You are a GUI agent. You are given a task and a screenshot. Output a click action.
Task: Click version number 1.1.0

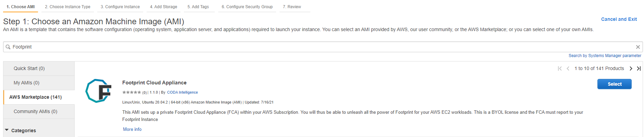pyautogui.click(x=154, y=92)
